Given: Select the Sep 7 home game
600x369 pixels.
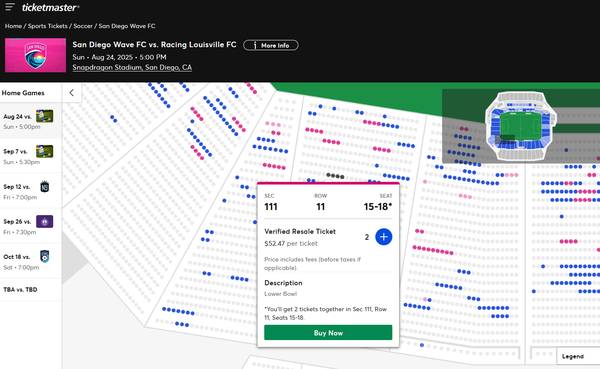Looking at the screenshot, I should point(30,156).
